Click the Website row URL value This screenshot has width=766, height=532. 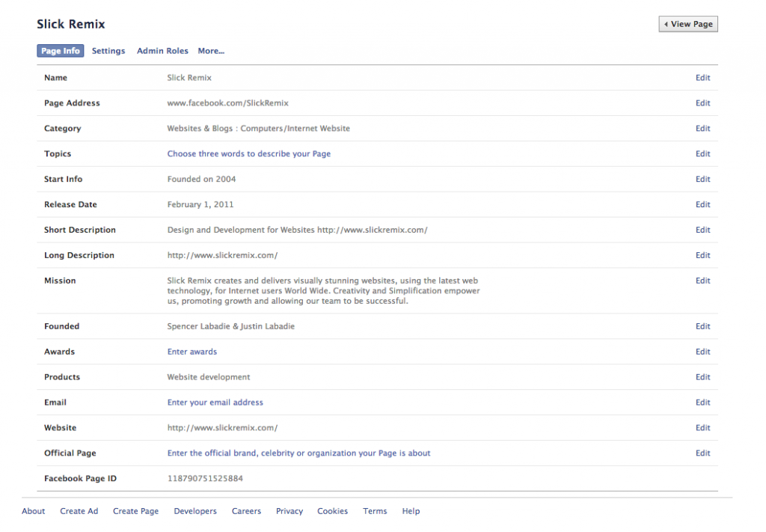pyautogui.click(x=222, y=428)
